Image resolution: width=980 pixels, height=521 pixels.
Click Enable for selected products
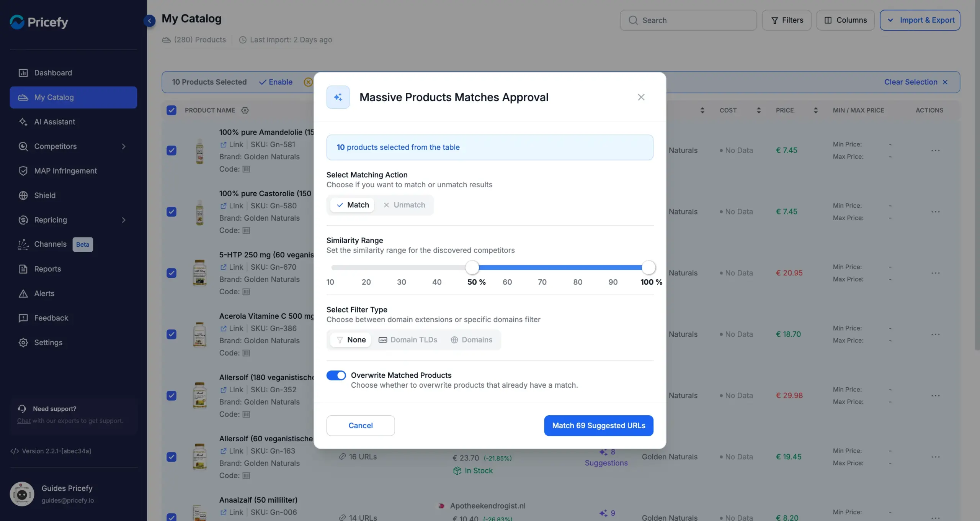pos(276,82)
